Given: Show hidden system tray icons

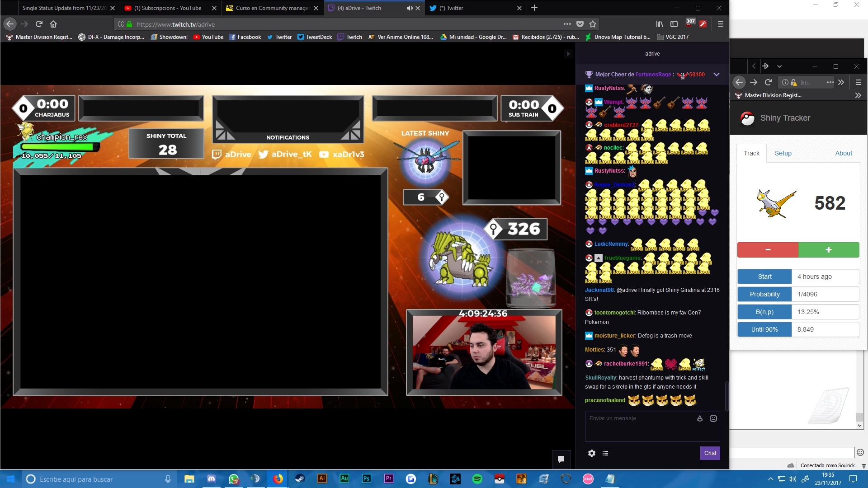Looking at the screenshot, I should (770, 479).
